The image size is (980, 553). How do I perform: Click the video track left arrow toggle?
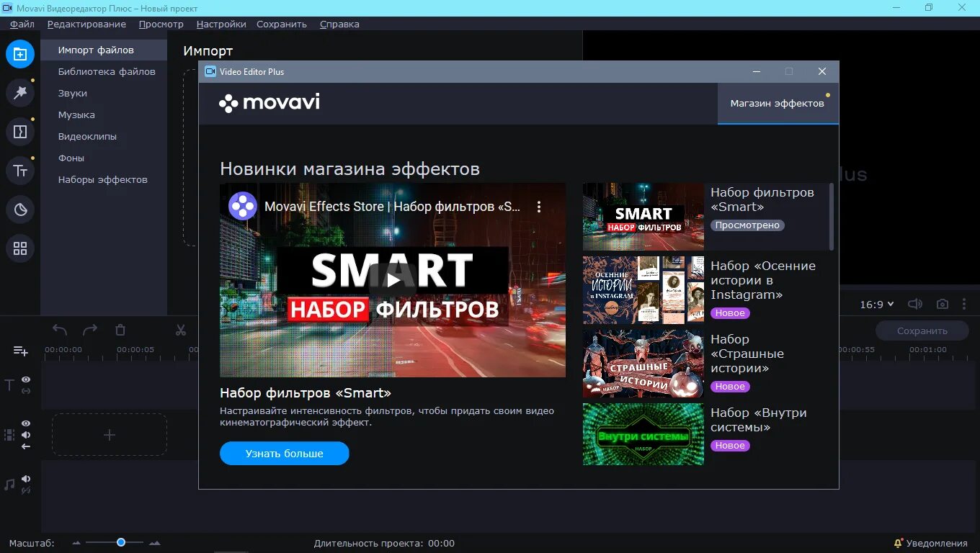pyautogui.click(x=26, y=446)
